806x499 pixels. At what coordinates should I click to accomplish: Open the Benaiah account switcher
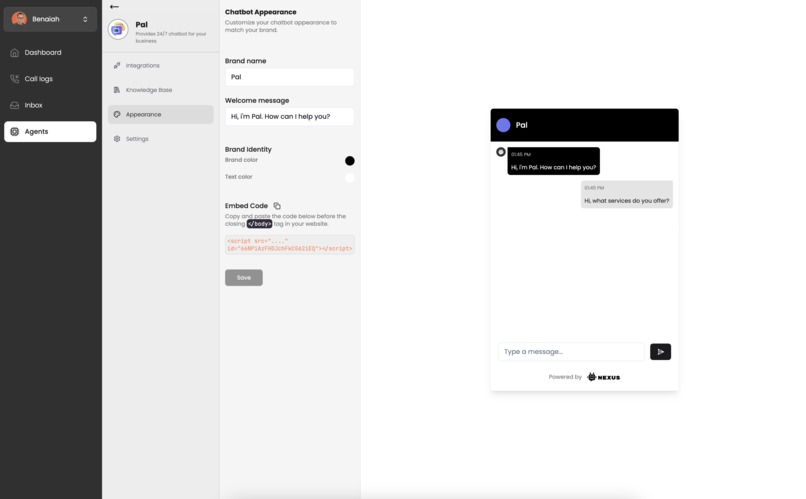click(x=50, y=19)
